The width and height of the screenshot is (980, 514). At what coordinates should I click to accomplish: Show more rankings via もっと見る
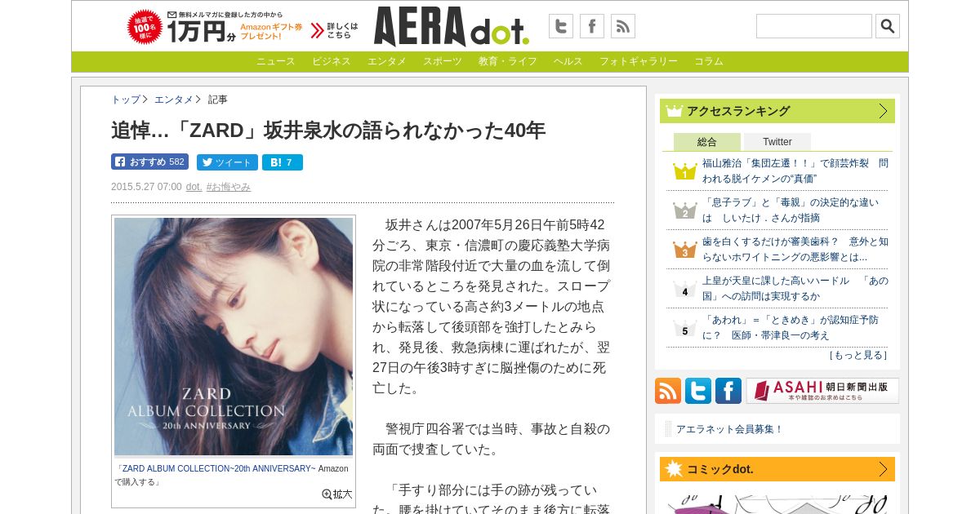(x=858, y=355)
